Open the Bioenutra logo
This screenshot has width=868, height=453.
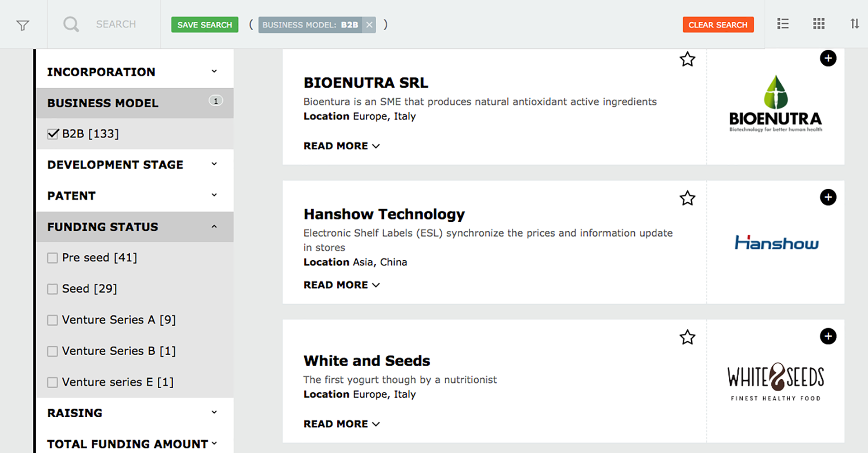tap(776, 104)
